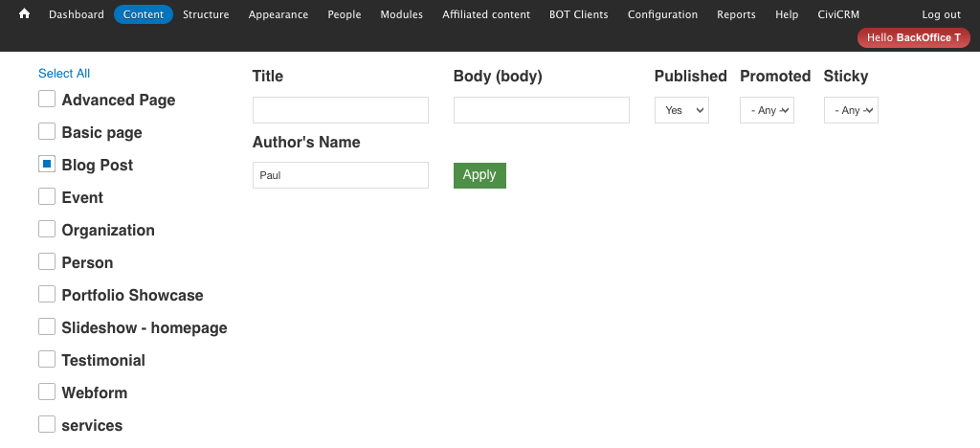The image size is (980, 448).
Task: Focus the Title input field
Action: point(341,110)
